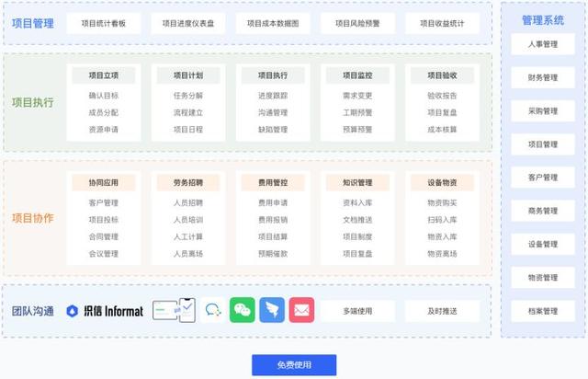This screenshot has width=588, height=379.
Task: Click 费用报销 under 费用管控
Action: (x=273, y=220)
